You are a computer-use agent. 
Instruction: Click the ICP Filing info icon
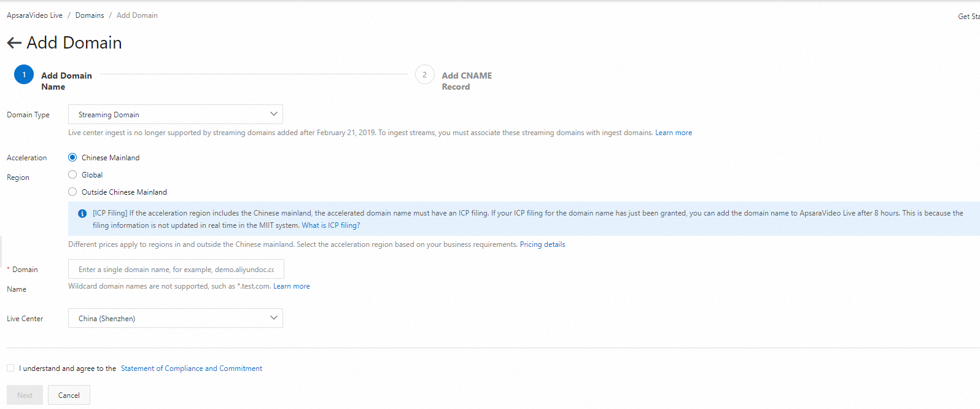(82, 214)
